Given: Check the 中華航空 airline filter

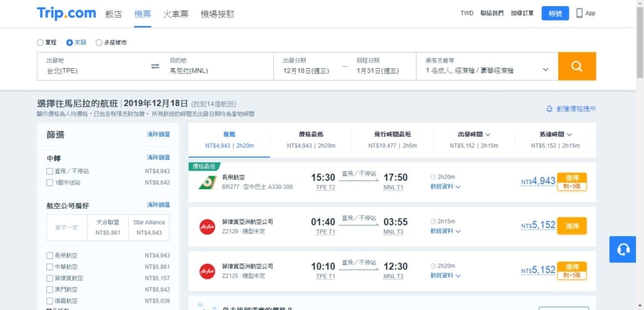Looking at the screenshot, I should 49,266.
